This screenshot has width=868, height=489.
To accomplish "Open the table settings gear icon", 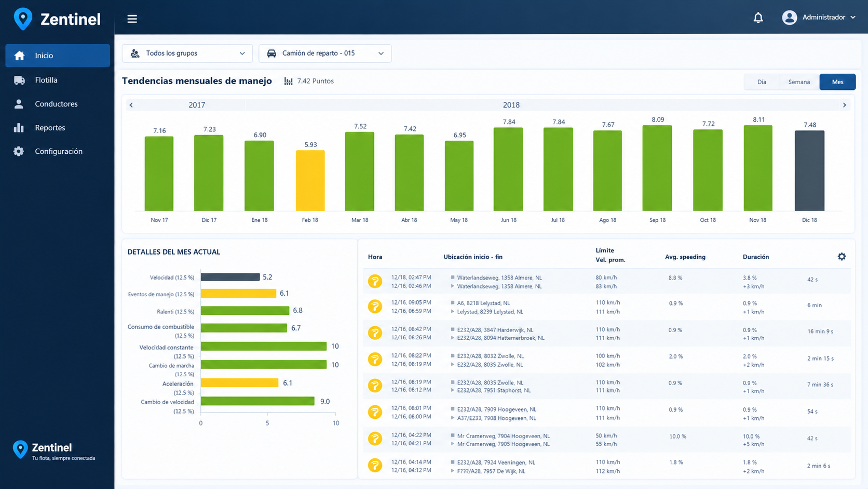I will coord(842,256).
